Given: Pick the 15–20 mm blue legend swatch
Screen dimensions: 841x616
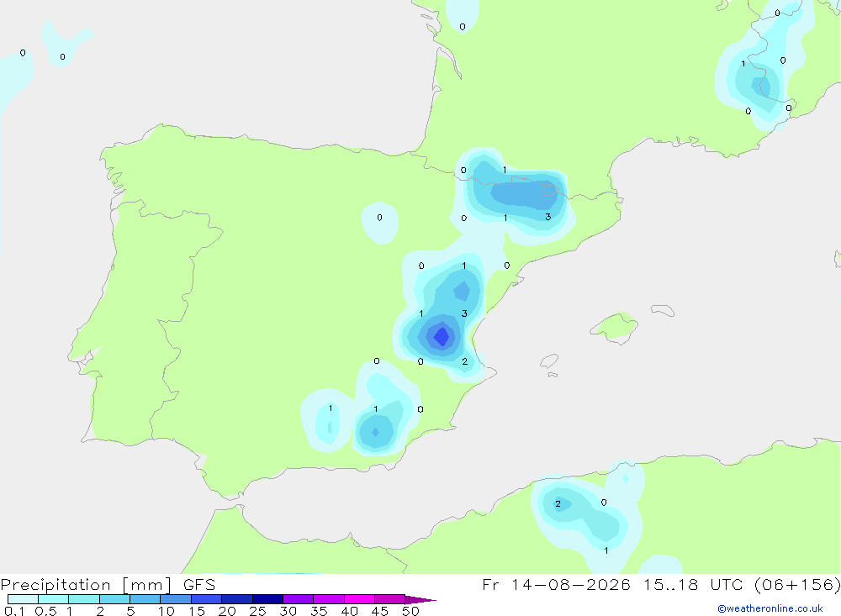Looking at the screenshot, I should [x=207, y=599].
